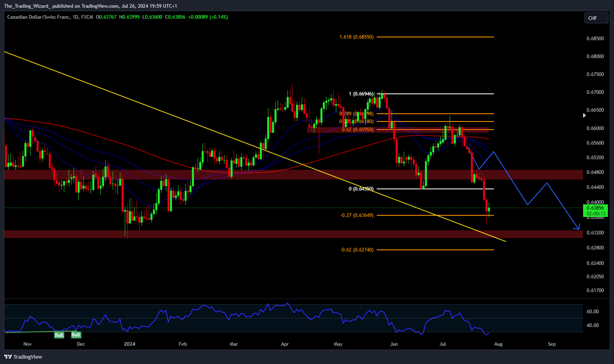The image size is (614, 364).
Task: Click the 0.64800 price axis label
Action: [x=595, y=172]
